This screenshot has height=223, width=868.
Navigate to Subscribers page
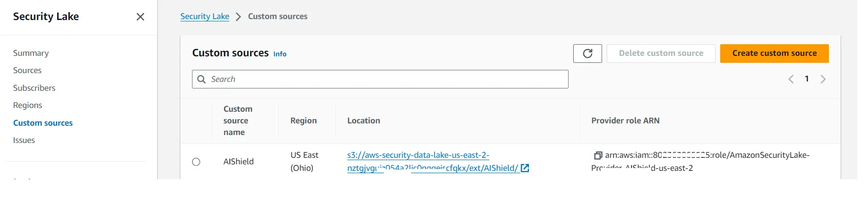coord(34,88)
